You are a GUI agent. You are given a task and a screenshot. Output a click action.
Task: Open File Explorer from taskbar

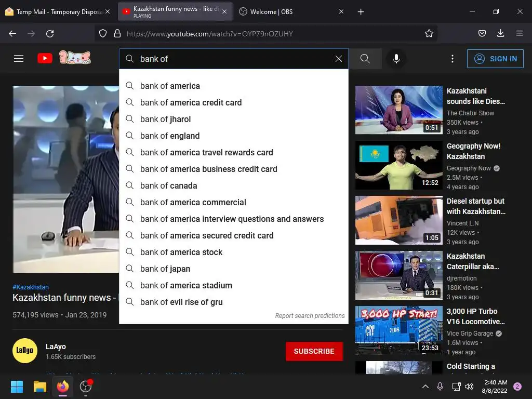pyautogui.click(x=39, y=387)
